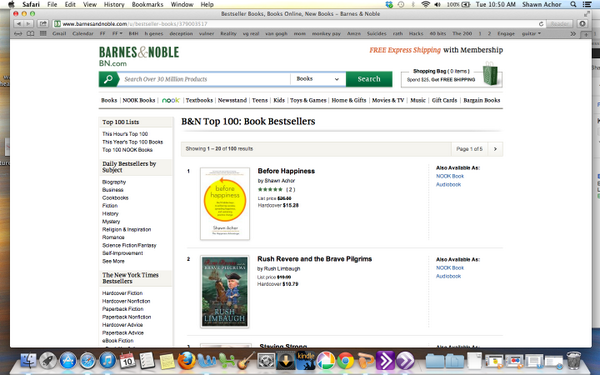
Task: Open the Bookmarks menu
Action: tap(147, 4)
